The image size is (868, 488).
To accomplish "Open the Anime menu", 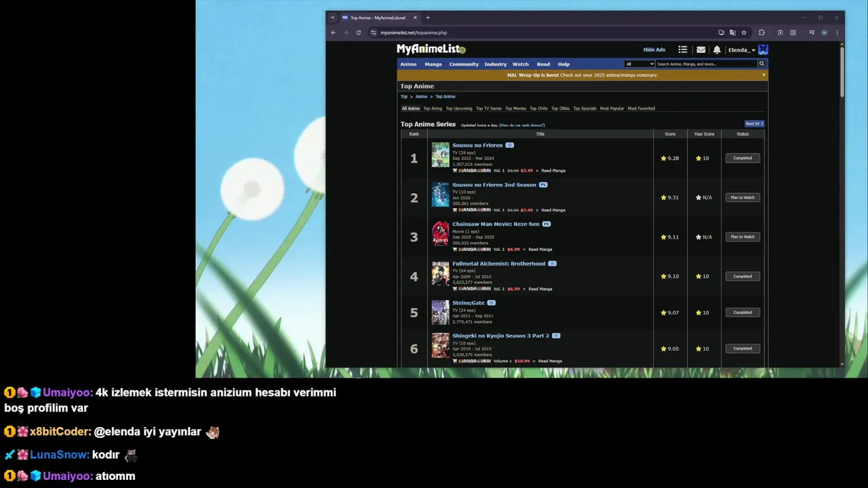I will tap(408, 64).
